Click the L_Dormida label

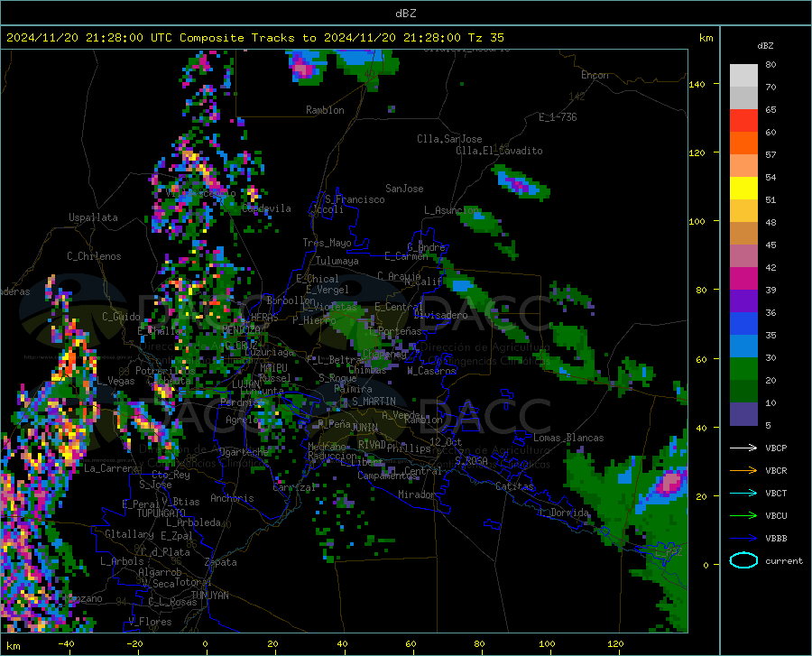click(563, 512)
